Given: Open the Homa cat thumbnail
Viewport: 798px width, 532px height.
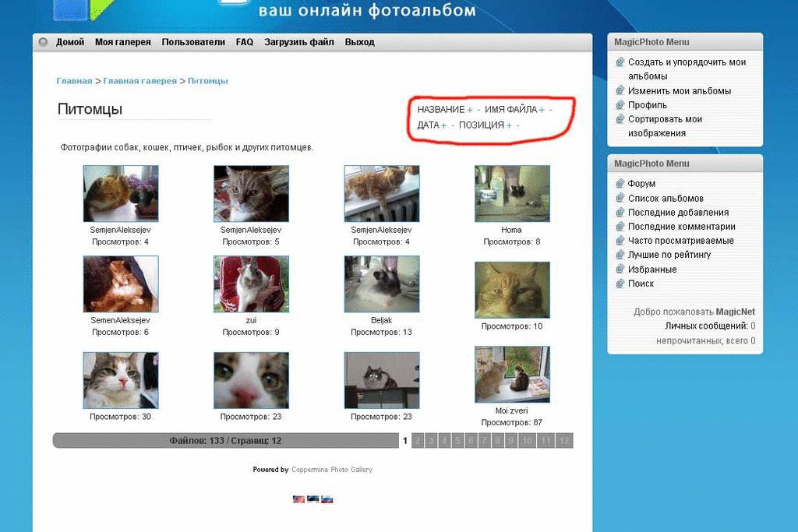Looking at the screenshot, I should (512, 193).
